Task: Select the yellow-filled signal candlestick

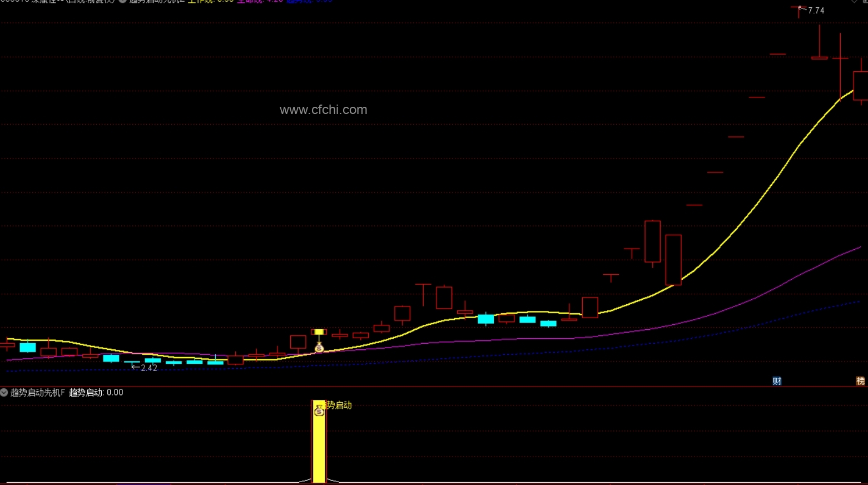Action: [319, 333]
